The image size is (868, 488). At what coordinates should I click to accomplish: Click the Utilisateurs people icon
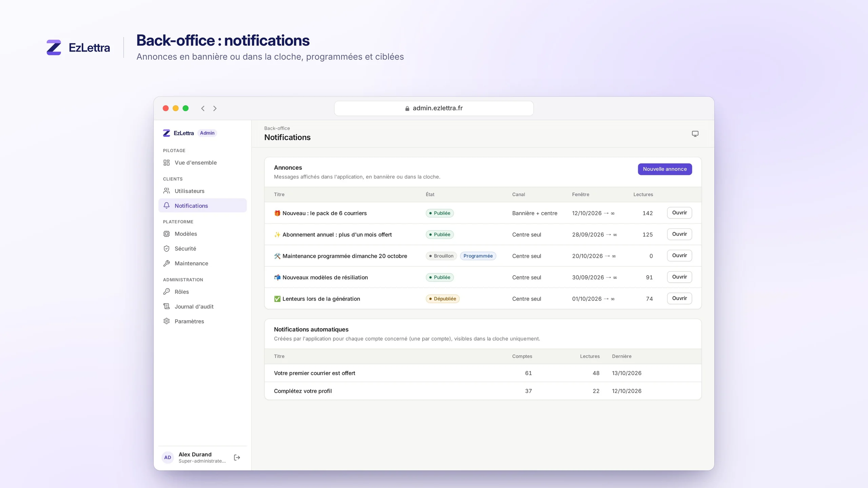click(x=166, y=191)
